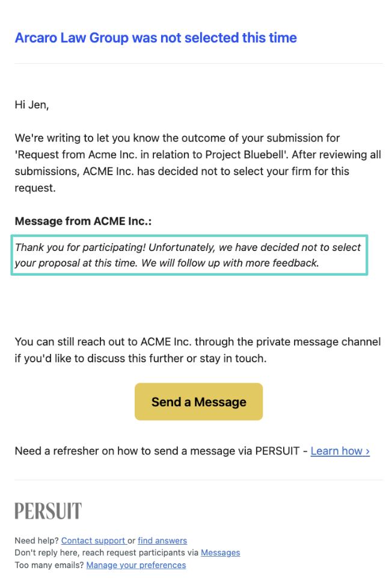Click the 'Need a refresher' sentence text
392x585 pixels.
click(157, 451)
